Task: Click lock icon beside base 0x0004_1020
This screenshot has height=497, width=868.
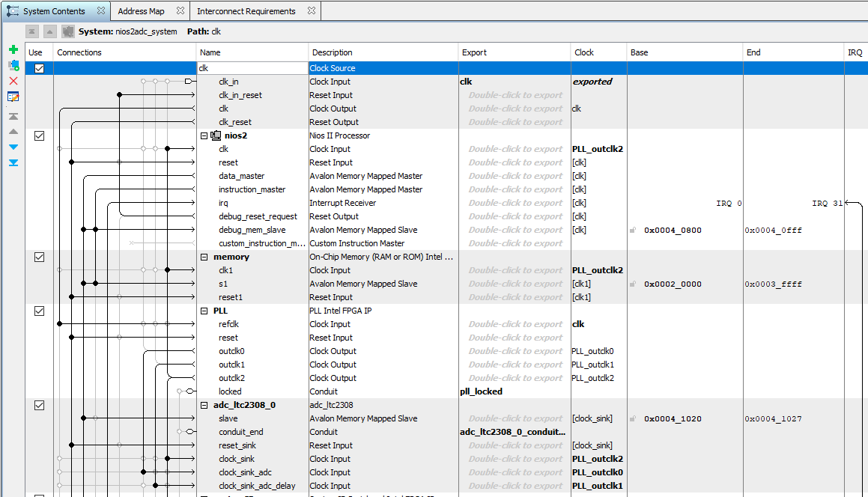Action: point(633,419)
